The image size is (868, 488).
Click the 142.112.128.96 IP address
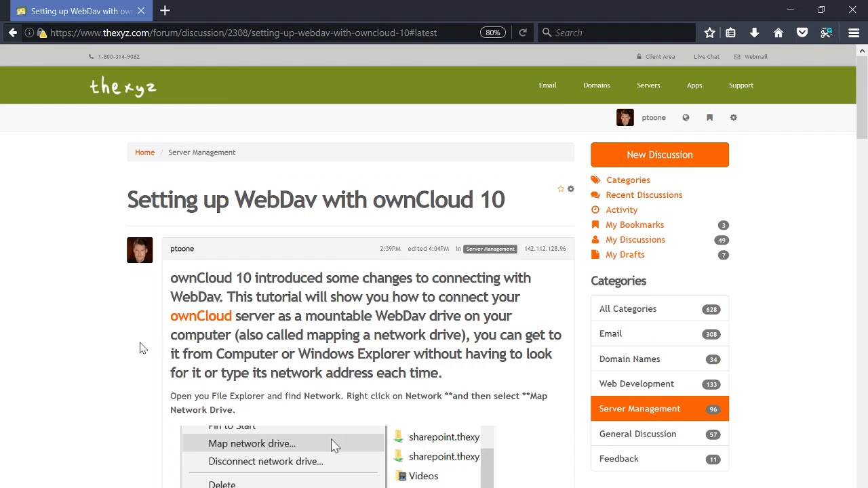pos(545,249)
